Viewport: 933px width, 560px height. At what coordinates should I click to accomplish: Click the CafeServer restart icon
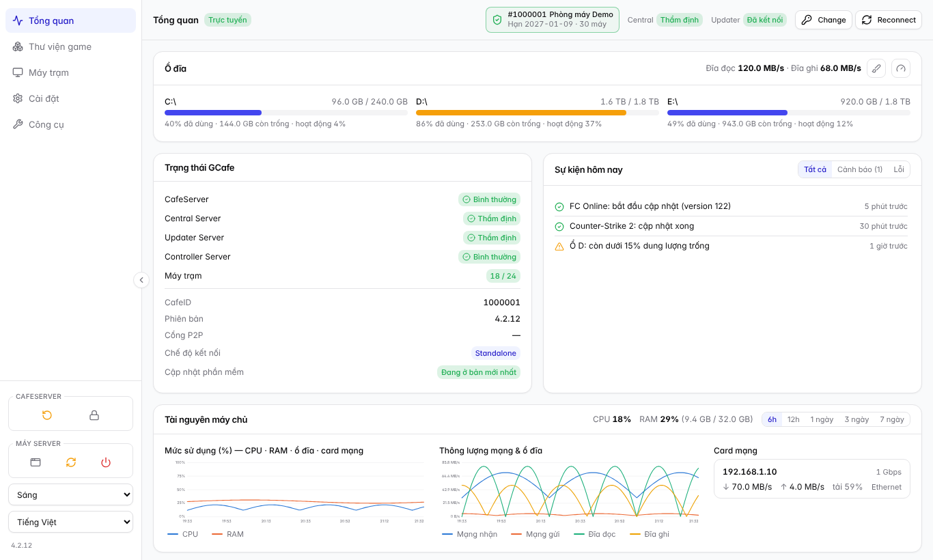point(46,415)
